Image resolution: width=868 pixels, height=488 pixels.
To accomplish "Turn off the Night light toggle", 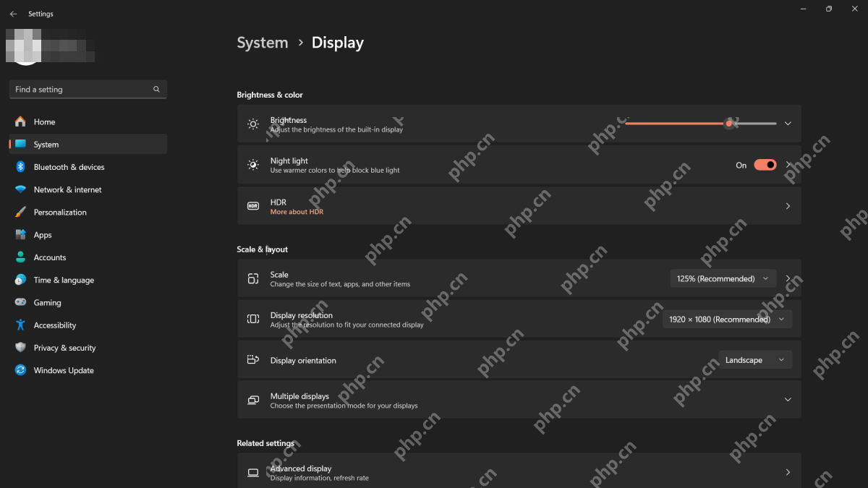I will [765, 165].
